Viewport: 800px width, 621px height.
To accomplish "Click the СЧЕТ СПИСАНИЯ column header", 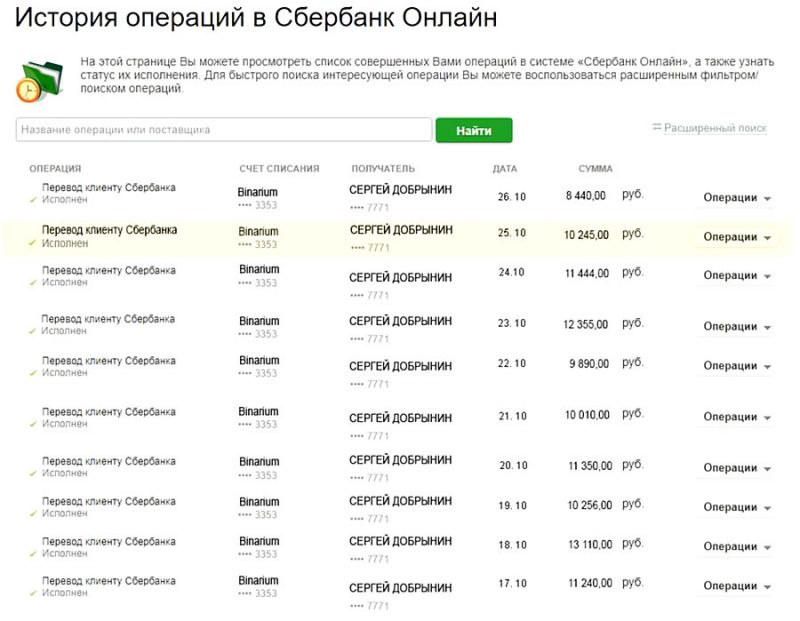I will tap(279, 168).
